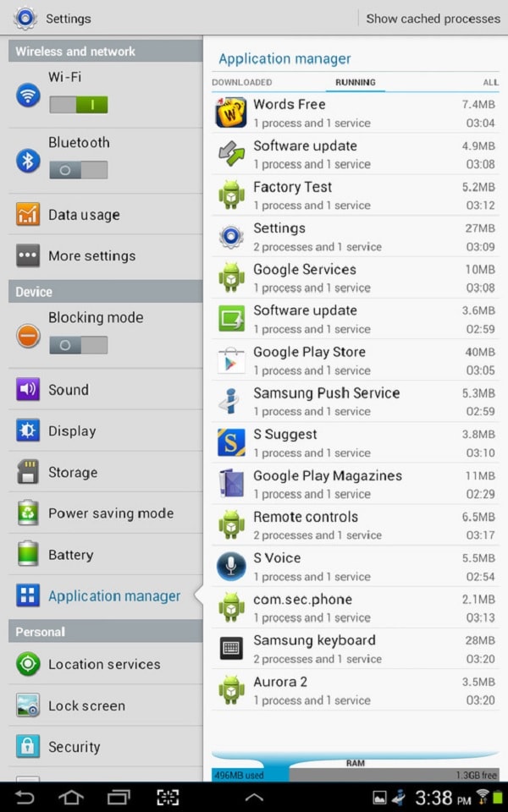
Task: Switch to the All tab
Action: point(490,82)
